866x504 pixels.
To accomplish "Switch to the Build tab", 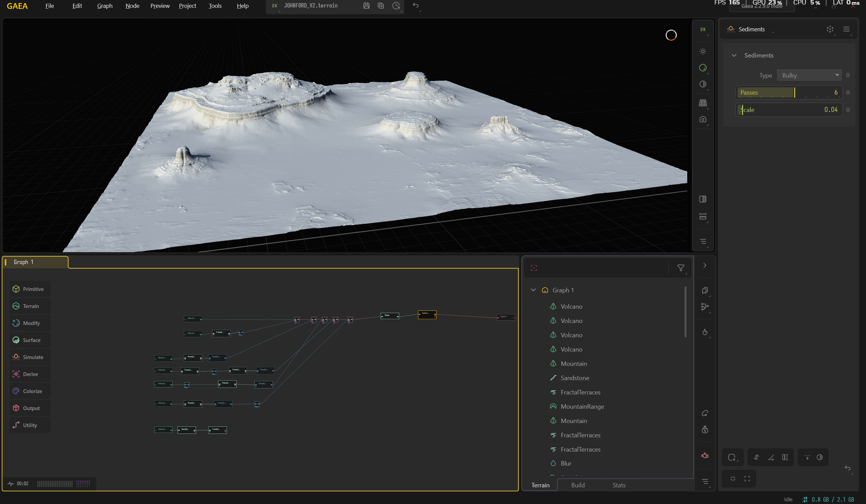I will [577, 485].
